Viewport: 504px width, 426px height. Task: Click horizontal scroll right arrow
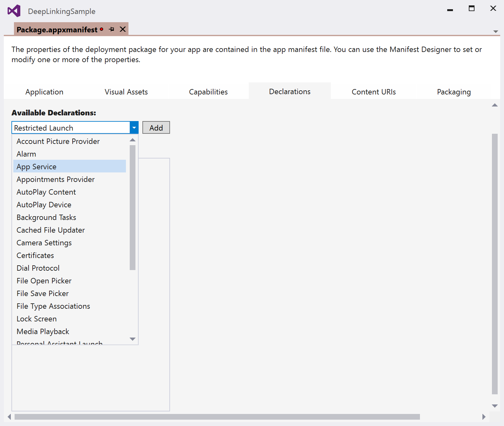(484, 417)
